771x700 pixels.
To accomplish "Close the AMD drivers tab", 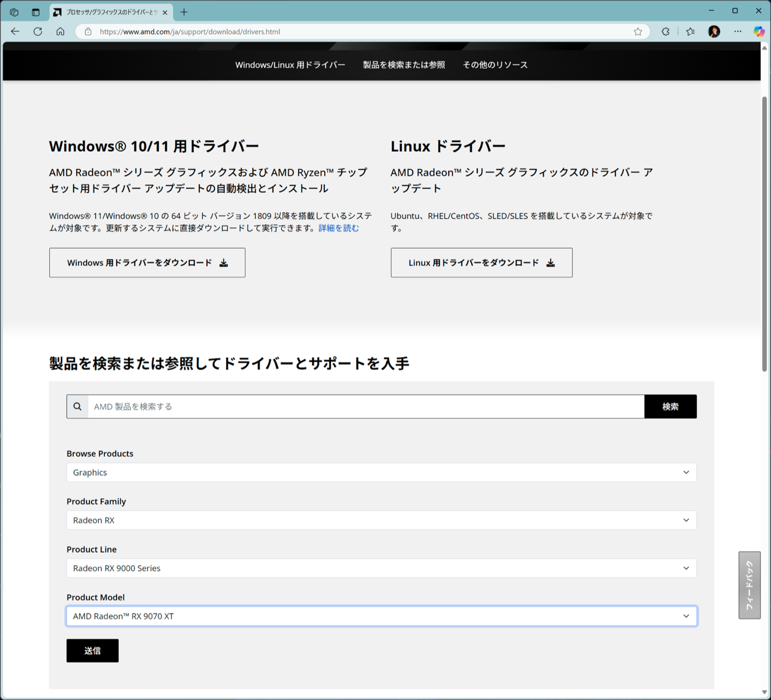I will (165, 12).
